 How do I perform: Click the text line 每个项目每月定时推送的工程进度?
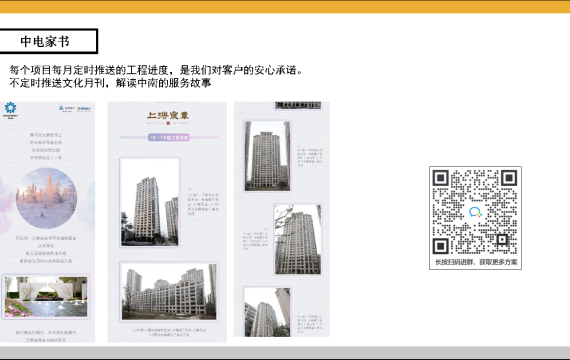[88, 70]
